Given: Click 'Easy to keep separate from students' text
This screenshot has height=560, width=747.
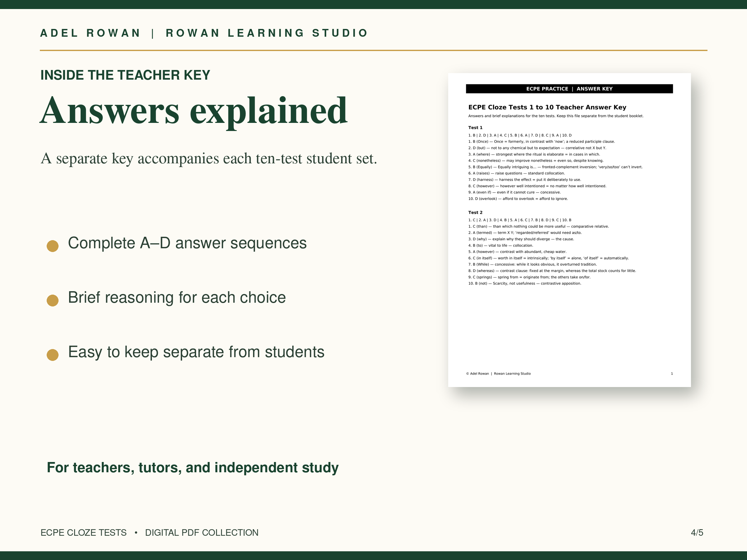Looking at the screenshot, I should 196,352.
